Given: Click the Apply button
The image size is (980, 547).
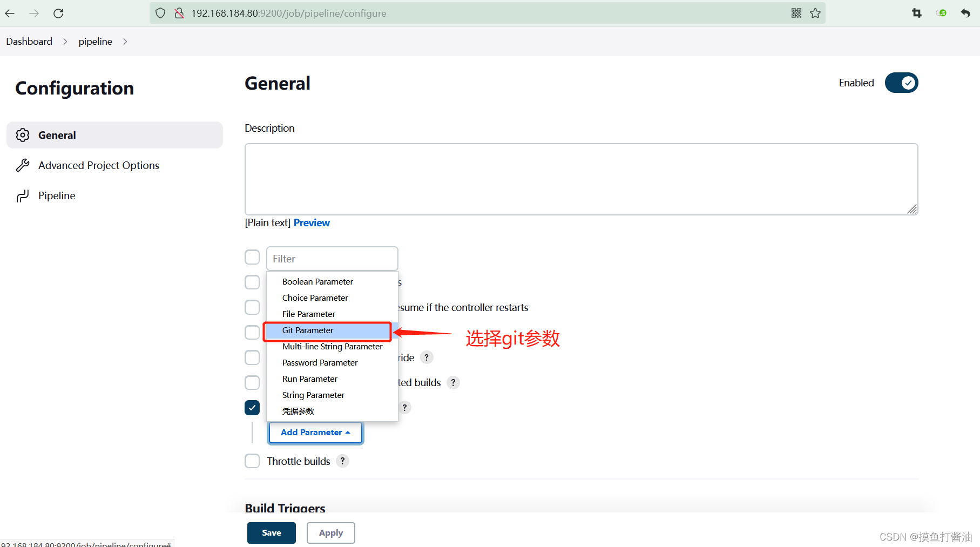Looking at the screenshot, I should point(331,533).
